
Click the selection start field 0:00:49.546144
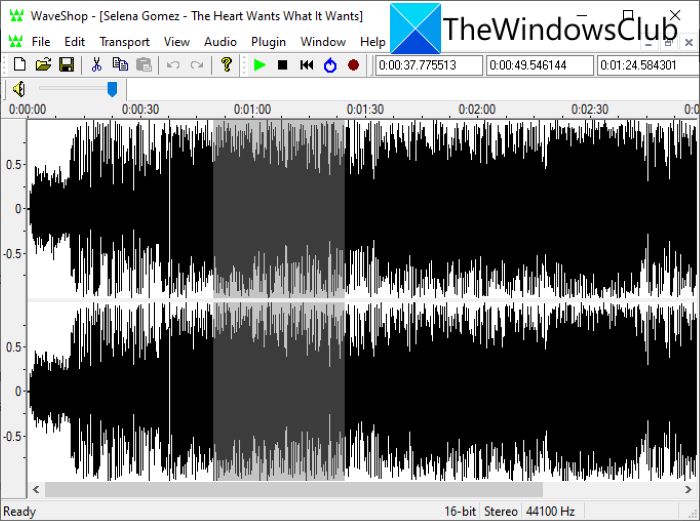(540, 66)
